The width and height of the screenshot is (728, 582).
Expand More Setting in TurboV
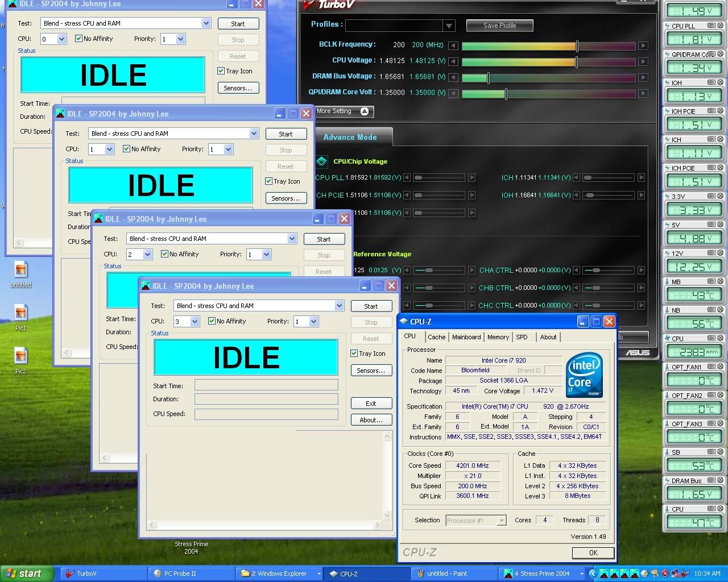[x=344, y=111]
